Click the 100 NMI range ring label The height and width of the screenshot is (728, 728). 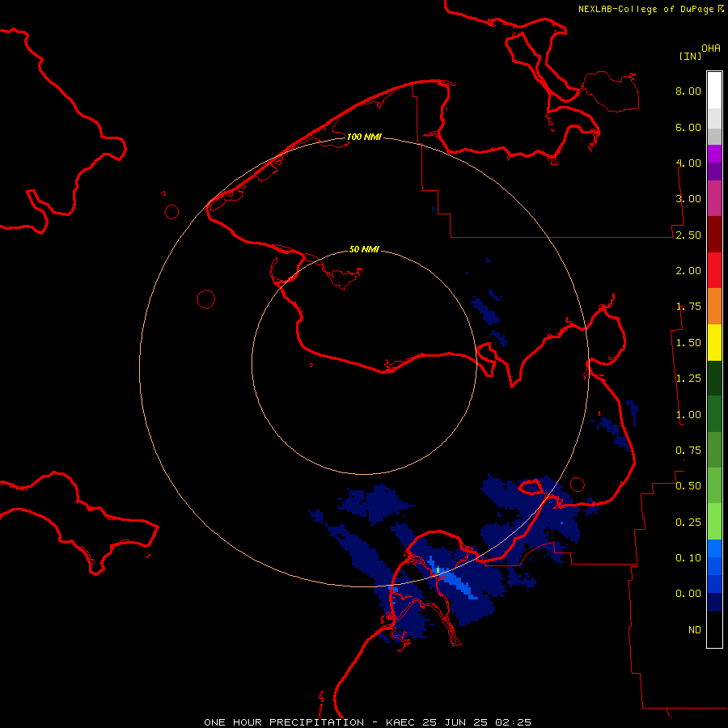click(364, 137)
